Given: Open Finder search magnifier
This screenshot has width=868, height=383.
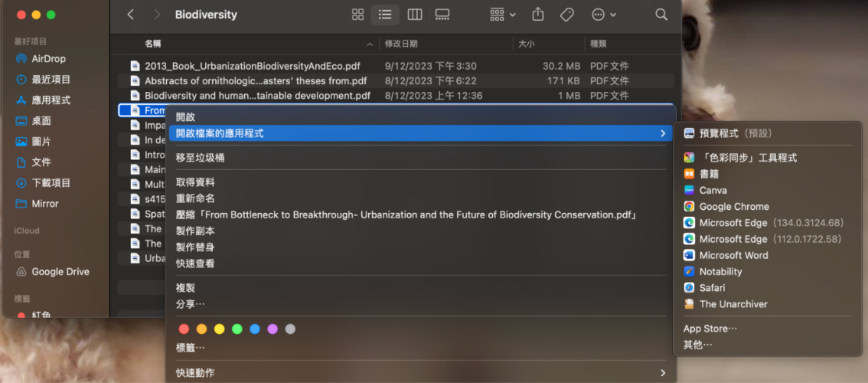Looking at the screenshot, I should 661,15.
